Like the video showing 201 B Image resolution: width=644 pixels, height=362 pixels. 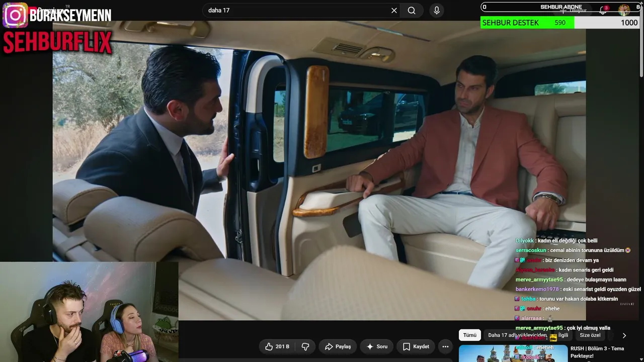(277, 346)
